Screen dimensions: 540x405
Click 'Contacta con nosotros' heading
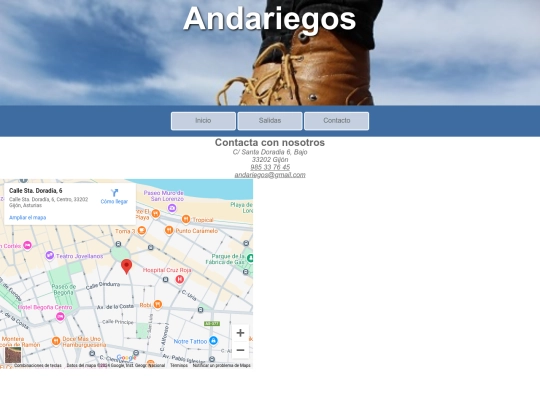pos(270,142)
